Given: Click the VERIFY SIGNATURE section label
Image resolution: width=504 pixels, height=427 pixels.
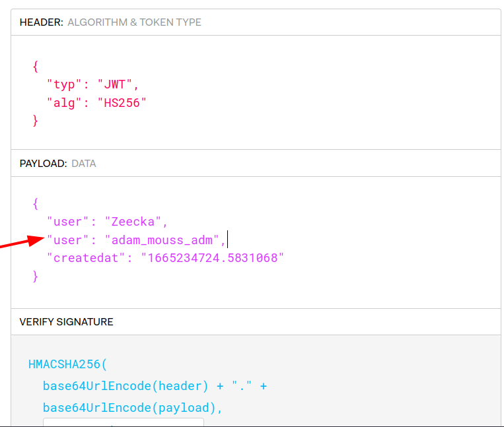Looking at the screenshot, I should pyautogui.click(x=66, y=322).
